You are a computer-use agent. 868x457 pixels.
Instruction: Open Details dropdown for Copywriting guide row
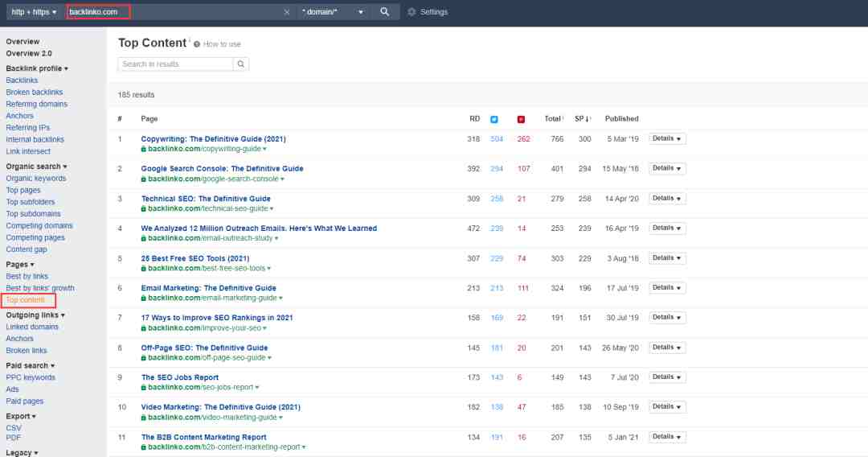pyautogui.click(x=667, y=138)
